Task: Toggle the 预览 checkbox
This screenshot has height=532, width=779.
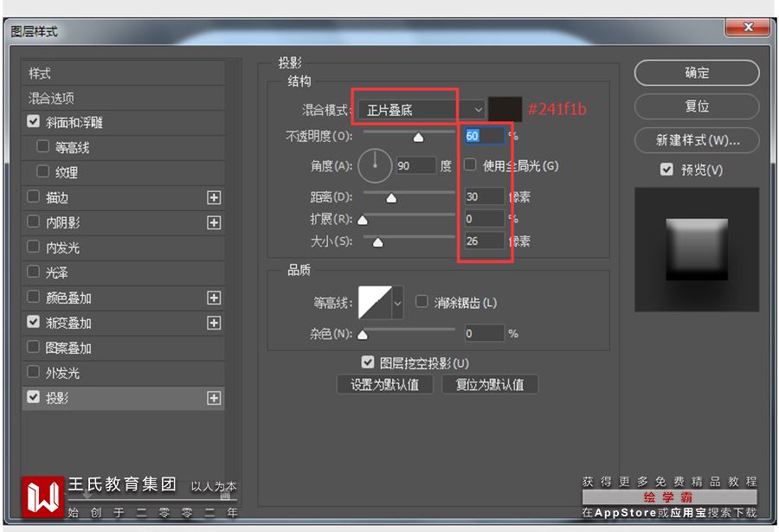Action: pos(666,170)
